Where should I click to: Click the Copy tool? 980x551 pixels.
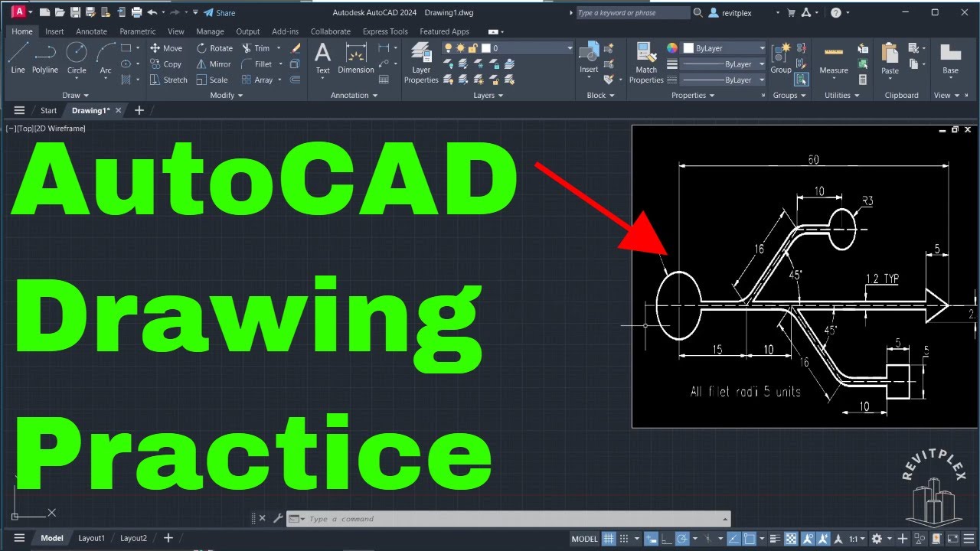[x=165, y=64]
